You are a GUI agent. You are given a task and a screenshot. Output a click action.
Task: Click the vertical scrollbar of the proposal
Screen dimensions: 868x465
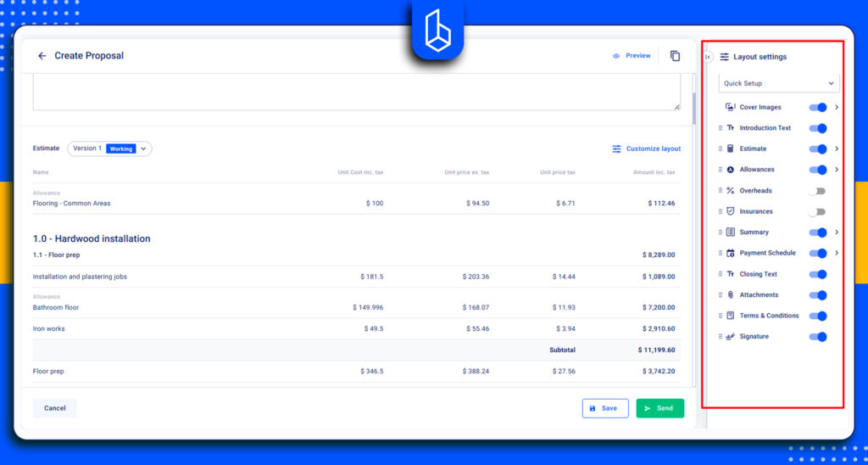click(693, 109)
